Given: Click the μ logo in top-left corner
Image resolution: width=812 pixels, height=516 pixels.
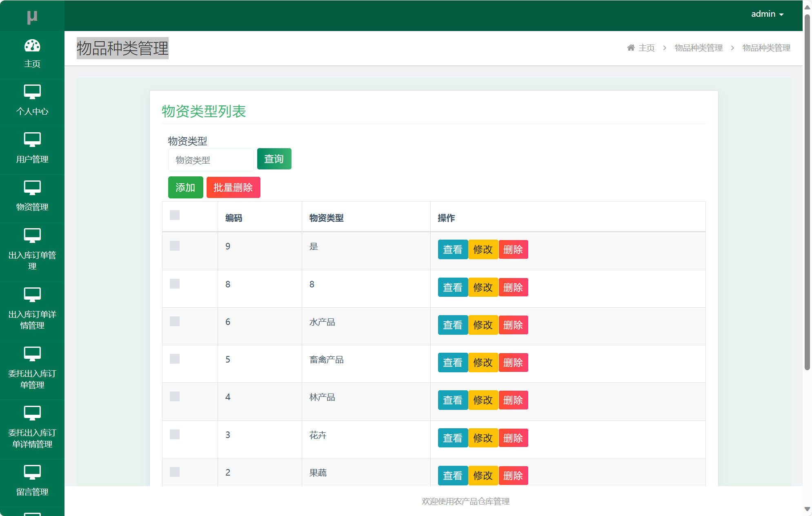Looking at the screenshot, I should tap(32, 16).
